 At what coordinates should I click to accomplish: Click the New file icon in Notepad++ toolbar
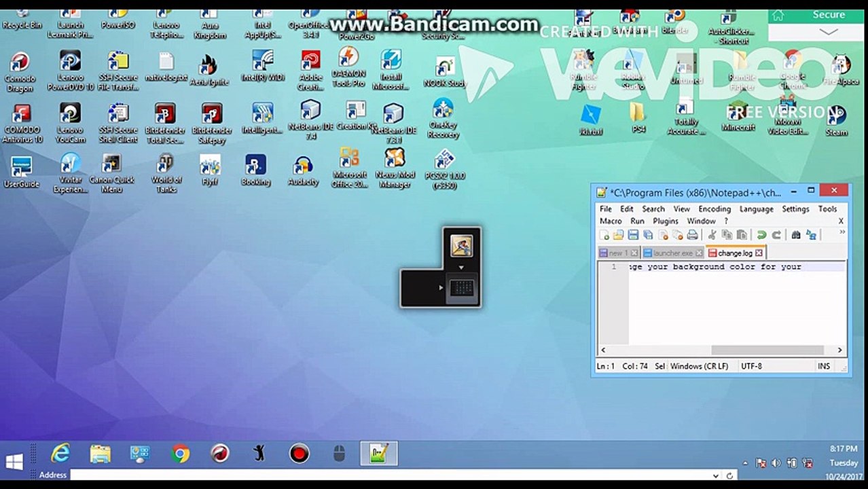(604, 235)
